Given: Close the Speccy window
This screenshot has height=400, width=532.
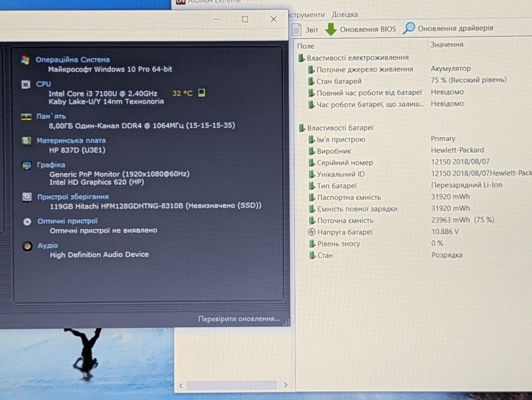Looking at the screenshot, I should 274,19.
